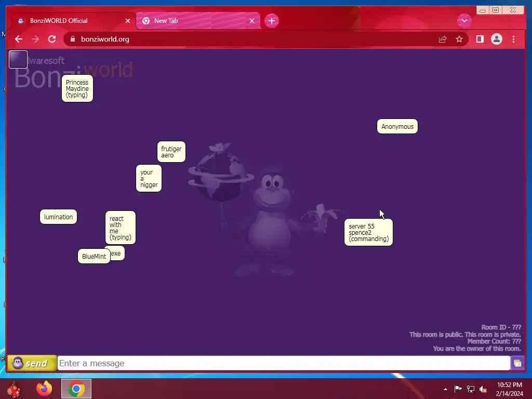Click the Room ID text

pyautogui.click(x=501, y=327)
